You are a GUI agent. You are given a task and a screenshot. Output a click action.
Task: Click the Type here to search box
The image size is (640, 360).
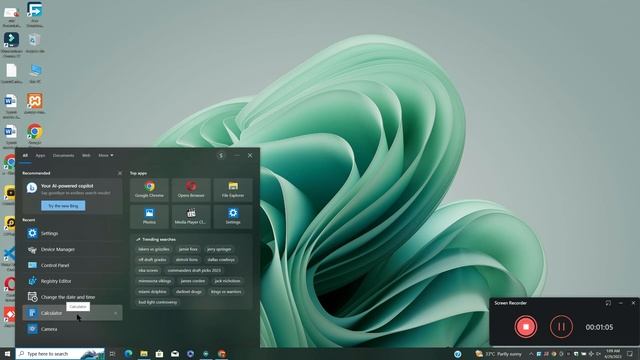point(60,354)
